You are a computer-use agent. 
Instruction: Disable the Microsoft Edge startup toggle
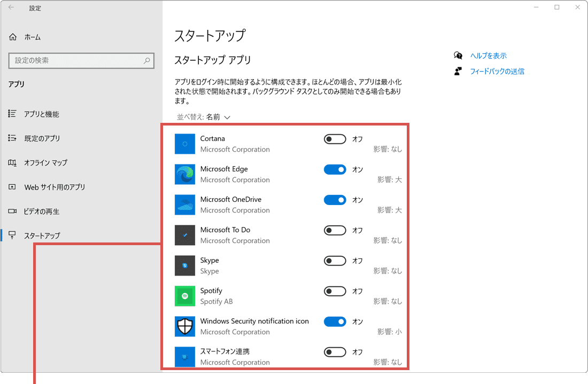(x=335, y=169)
